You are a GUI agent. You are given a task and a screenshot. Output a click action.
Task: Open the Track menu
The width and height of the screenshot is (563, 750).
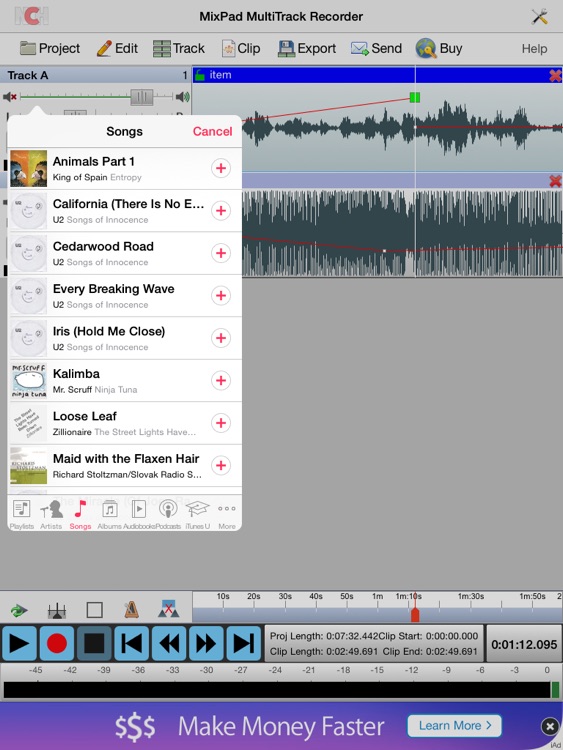tap(179, 48)
